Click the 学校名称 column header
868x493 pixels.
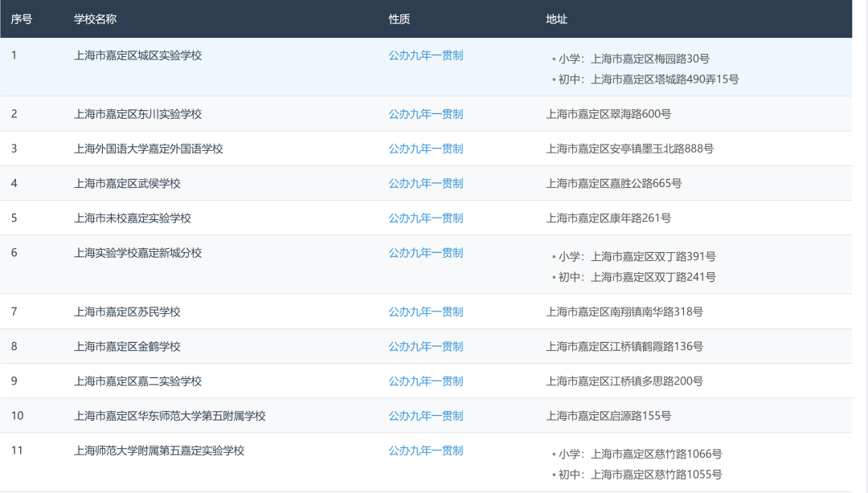pyautogui.click(x=95, y=19)
